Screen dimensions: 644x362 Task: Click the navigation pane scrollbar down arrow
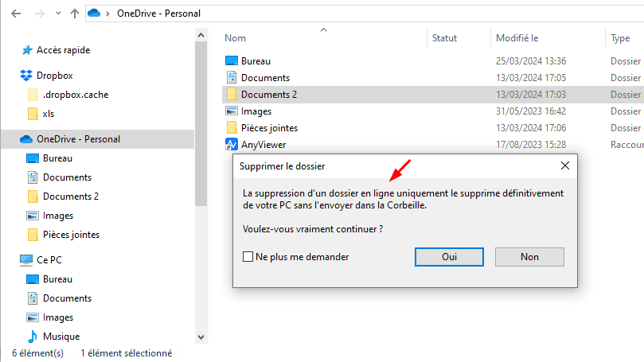click(201, 337)
